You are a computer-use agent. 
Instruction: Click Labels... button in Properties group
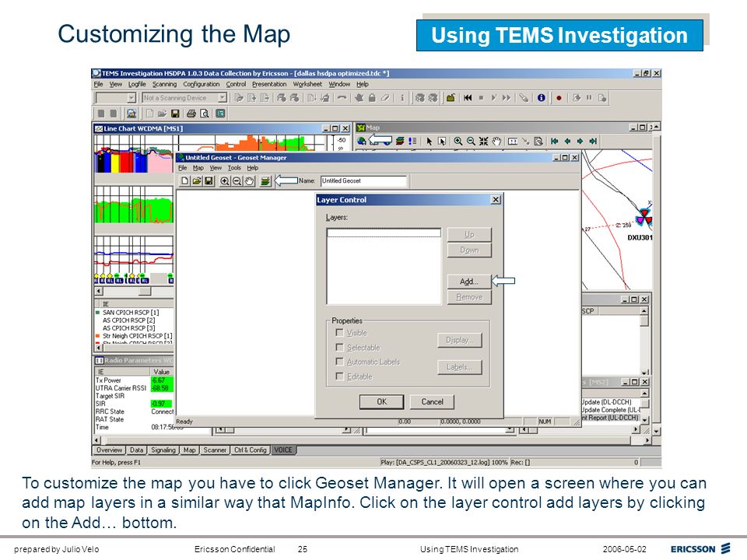click(x=459, y=367)
